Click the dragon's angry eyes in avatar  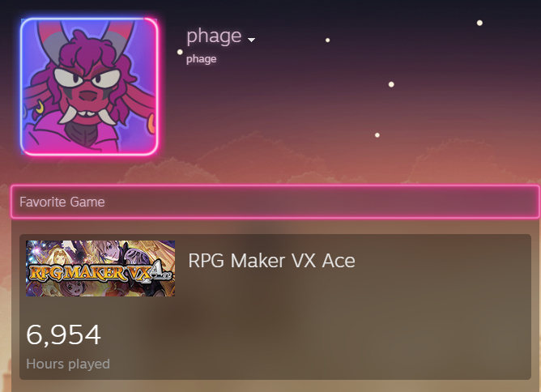[x=87, y=78]
